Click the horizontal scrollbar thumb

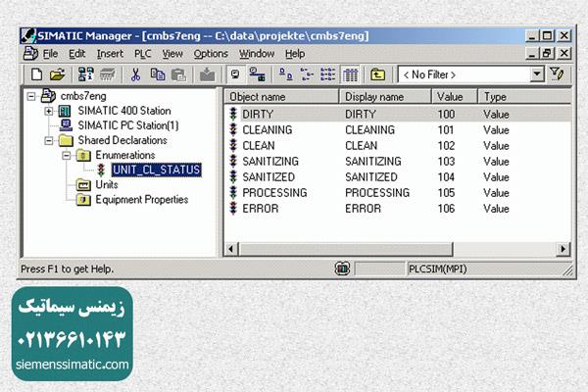pyautogui.click(x=345, y=249)
